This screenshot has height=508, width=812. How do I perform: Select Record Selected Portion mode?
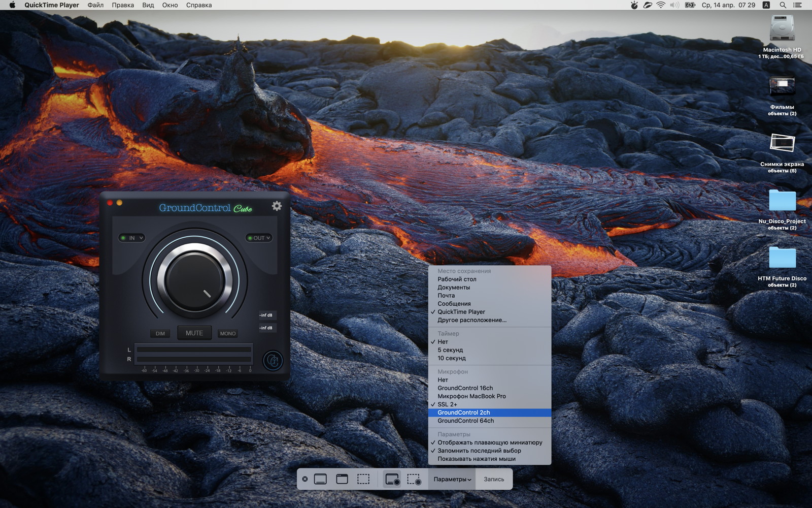pos(414,479)
